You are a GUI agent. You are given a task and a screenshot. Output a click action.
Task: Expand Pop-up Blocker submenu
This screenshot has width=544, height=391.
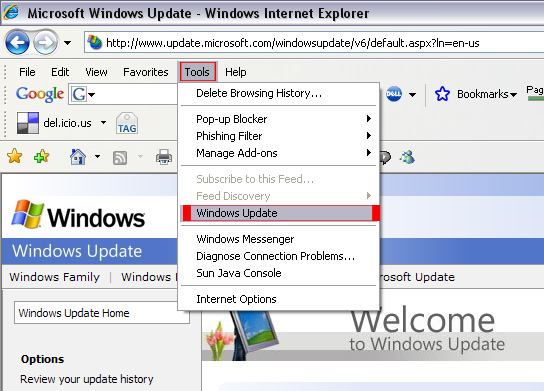[x=278, y=119]
